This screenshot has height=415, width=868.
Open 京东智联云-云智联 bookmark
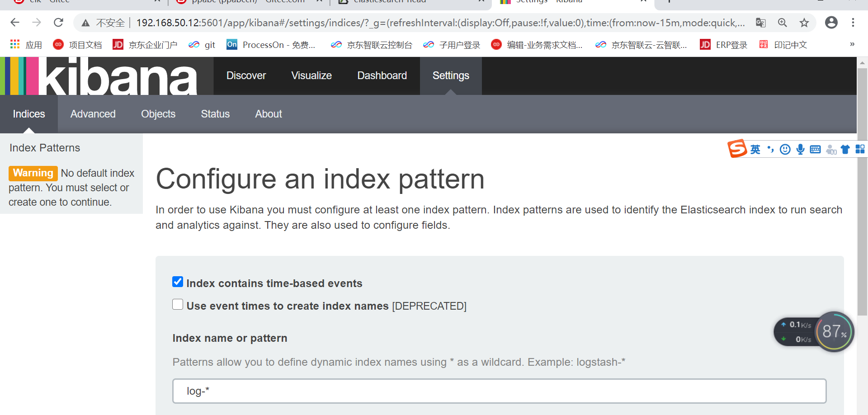point(641,45)
